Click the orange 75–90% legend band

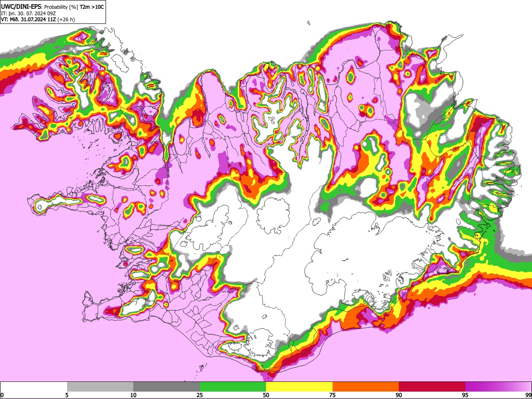pyautogui.click(x=365, y=387)
